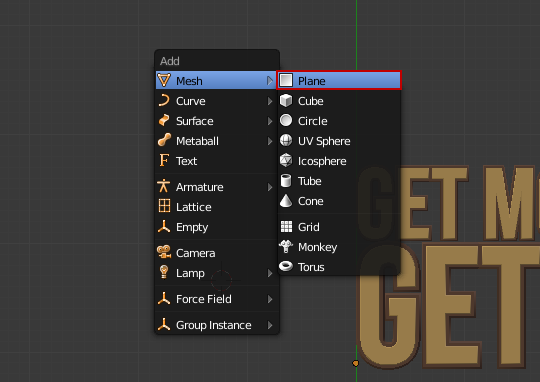540x382 pixels.
Task: Click the Grid icon
Action: click(x=286, y=226)
